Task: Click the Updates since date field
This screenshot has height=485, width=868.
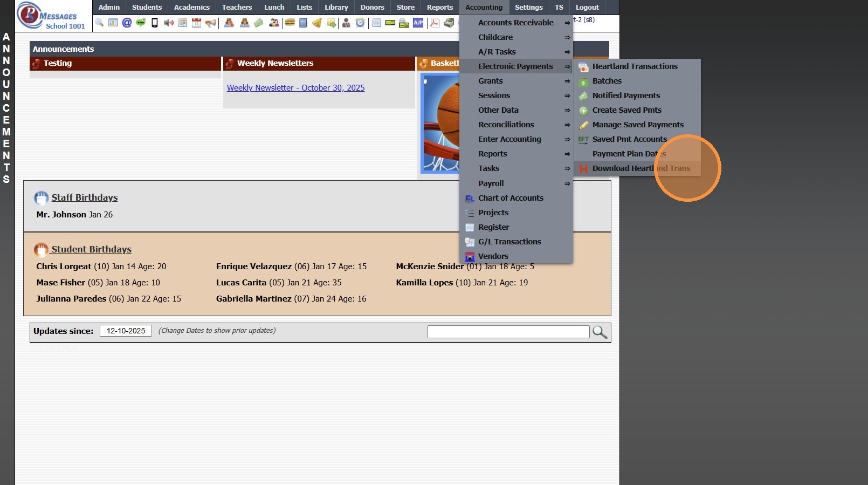Action: point(126,331)
